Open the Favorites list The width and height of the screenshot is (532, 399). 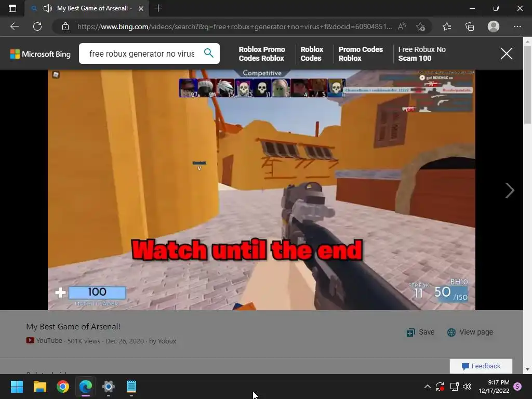447,26
